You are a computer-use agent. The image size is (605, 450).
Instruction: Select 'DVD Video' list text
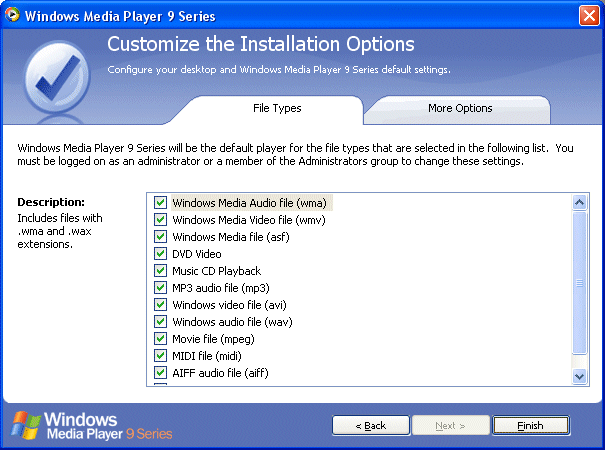(x=197, y=254)
